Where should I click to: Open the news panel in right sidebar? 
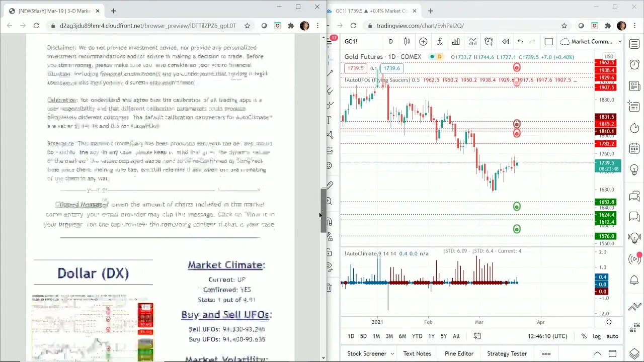pyautogui.click(x=634, y=85)
